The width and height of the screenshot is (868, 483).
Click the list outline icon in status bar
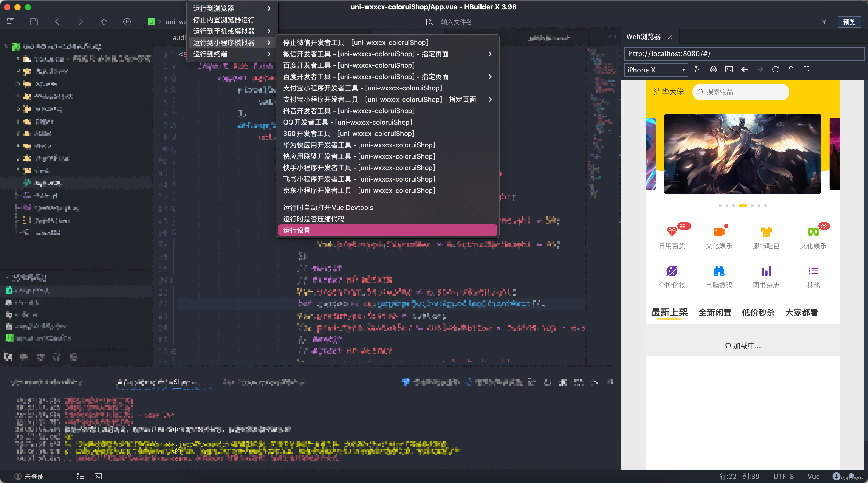point(80,476)
